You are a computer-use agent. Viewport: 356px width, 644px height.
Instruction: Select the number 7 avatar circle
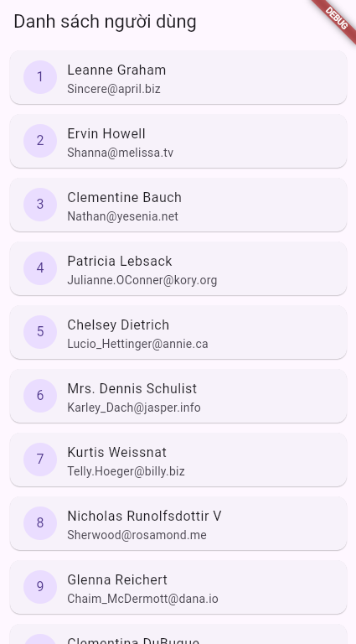click(x=39, y=460)
